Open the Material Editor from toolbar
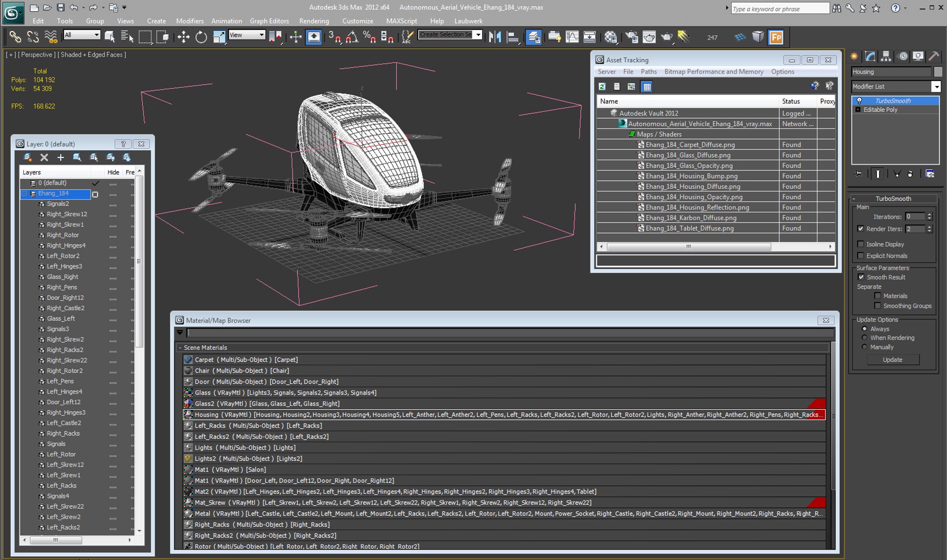 [x=611, y=37]
